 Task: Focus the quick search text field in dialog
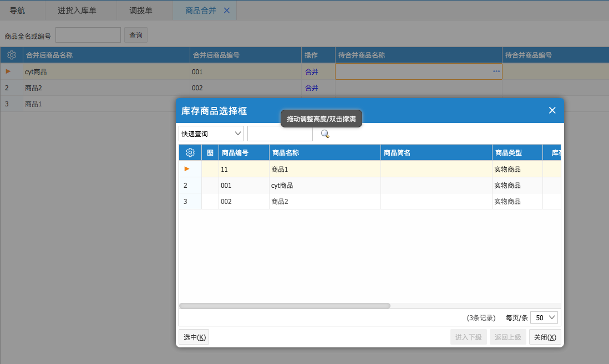[x=280, y=134]
